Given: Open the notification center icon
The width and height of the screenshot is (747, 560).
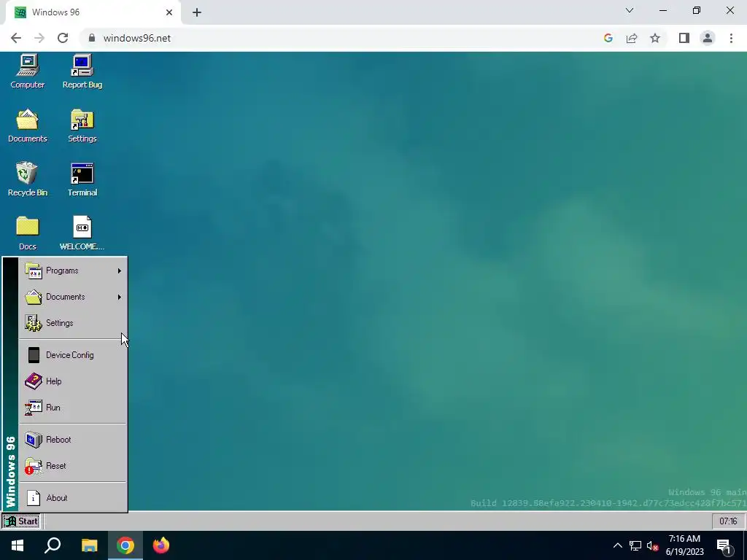Looking at the screenshot, I should click(724, 547).
